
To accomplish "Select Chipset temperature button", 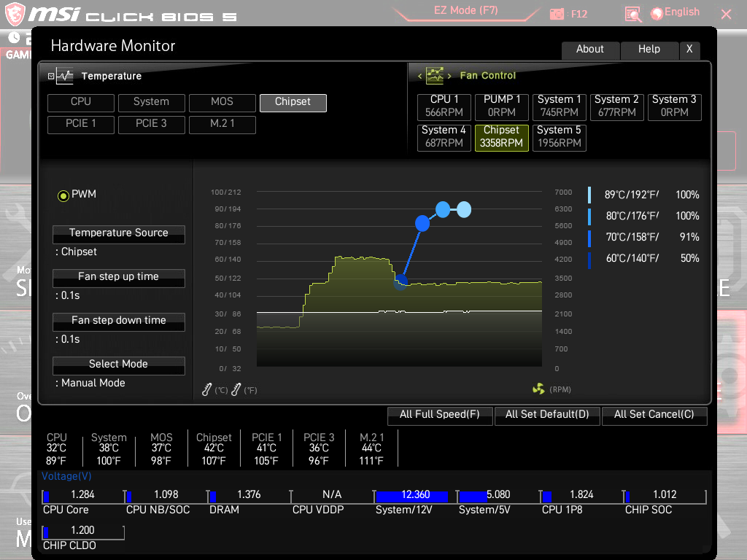I will click(293, 102).
